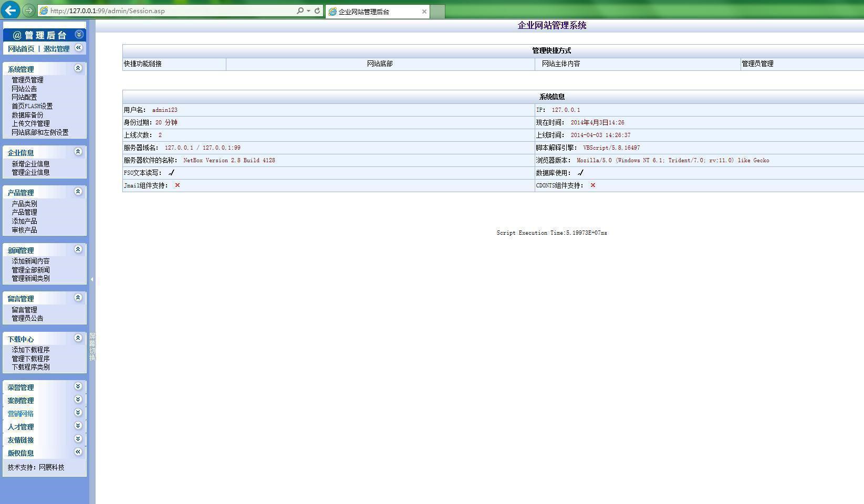Image resolution: width=864 pixels, height=504 pixels.
Task: Click the Jmail组件支持 red X mark
Action: tap(178, 185)
